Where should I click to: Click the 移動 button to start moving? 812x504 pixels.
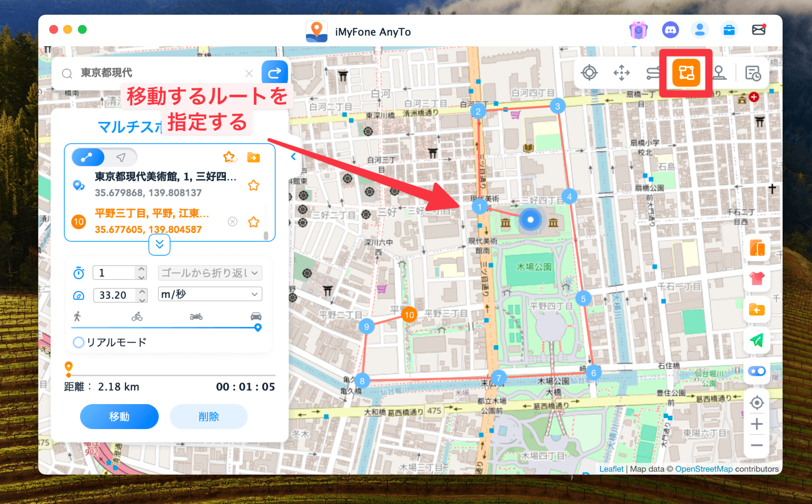point(119,416)
